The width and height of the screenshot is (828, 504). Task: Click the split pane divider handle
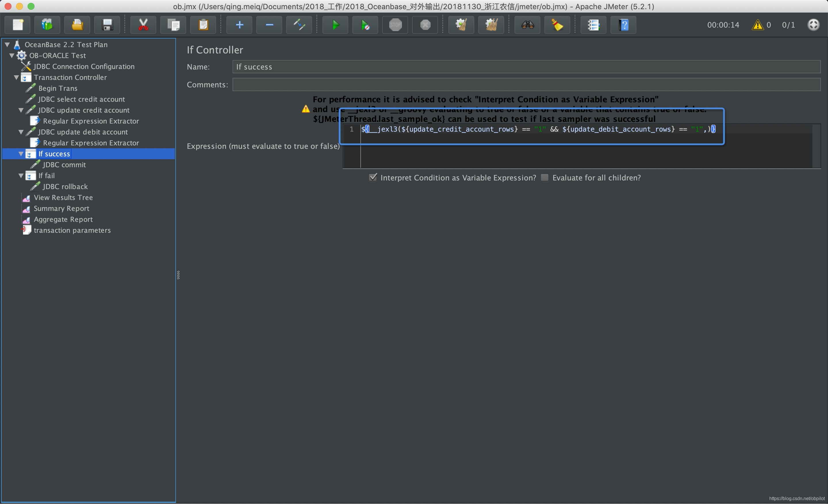tap(178, 275)
